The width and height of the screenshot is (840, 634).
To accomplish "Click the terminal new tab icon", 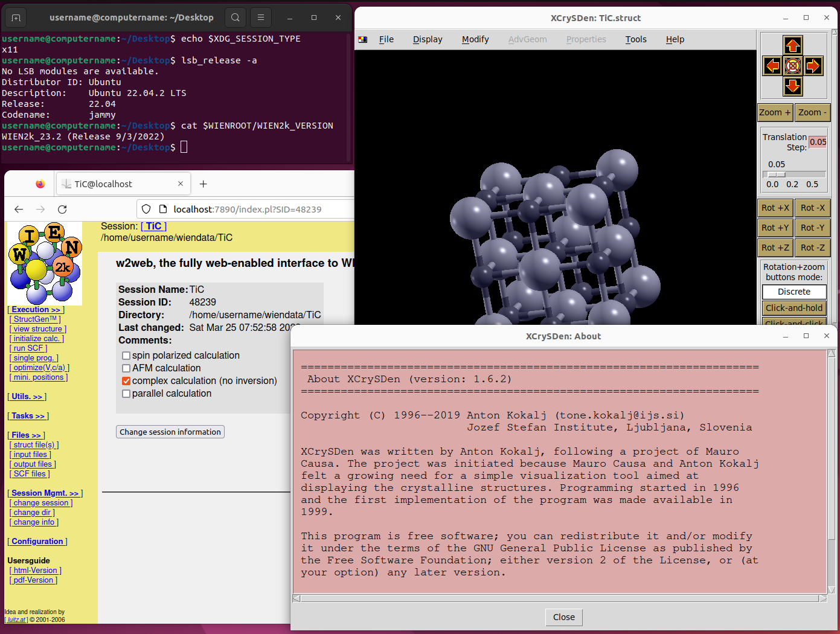I will [x=16, y=18].
